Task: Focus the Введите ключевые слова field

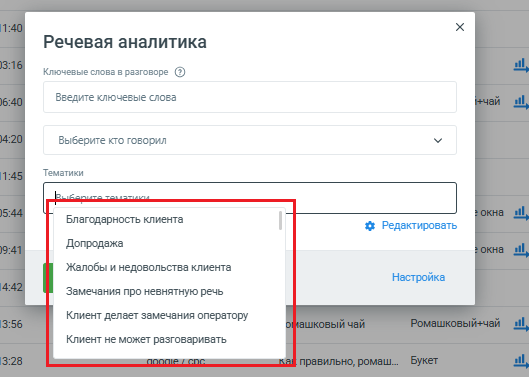Action: (250, 97)
